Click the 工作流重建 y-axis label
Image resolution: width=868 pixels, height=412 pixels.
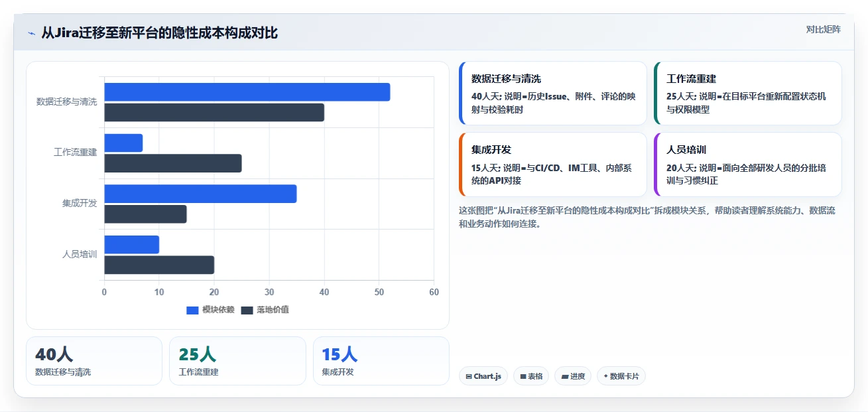75,152
